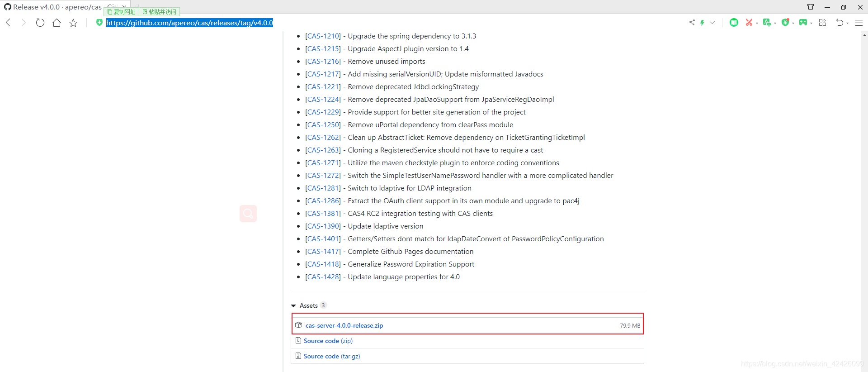Open the [CAS-1271] issue link

[x=323, y=163]
